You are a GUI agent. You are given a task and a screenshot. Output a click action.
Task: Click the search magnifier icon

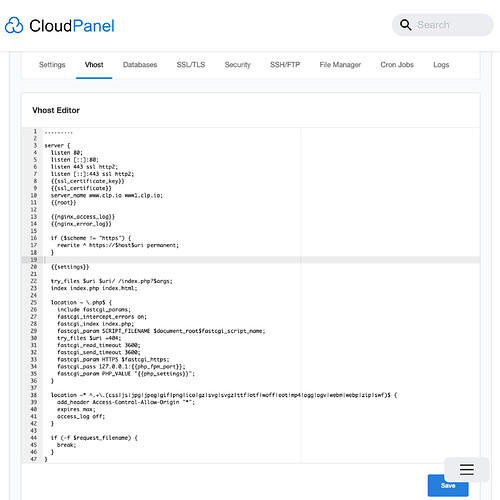pos(405,25)
